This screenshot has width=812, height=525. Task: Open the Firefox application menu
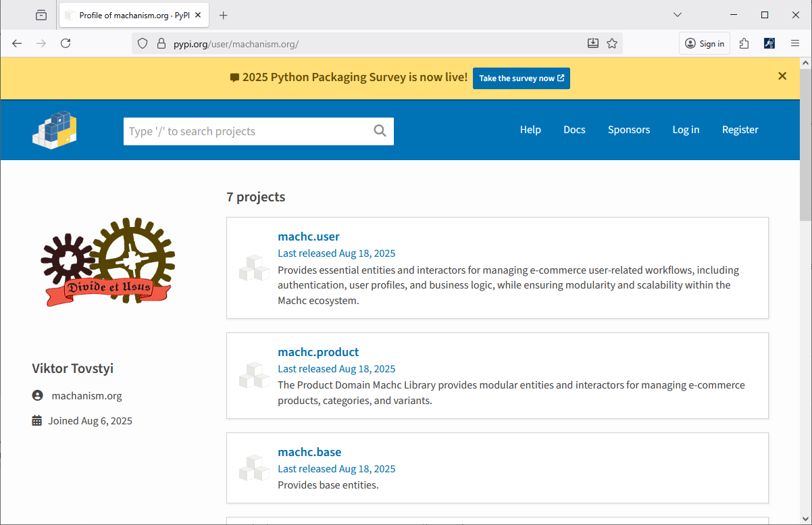[x=795, y=43]
